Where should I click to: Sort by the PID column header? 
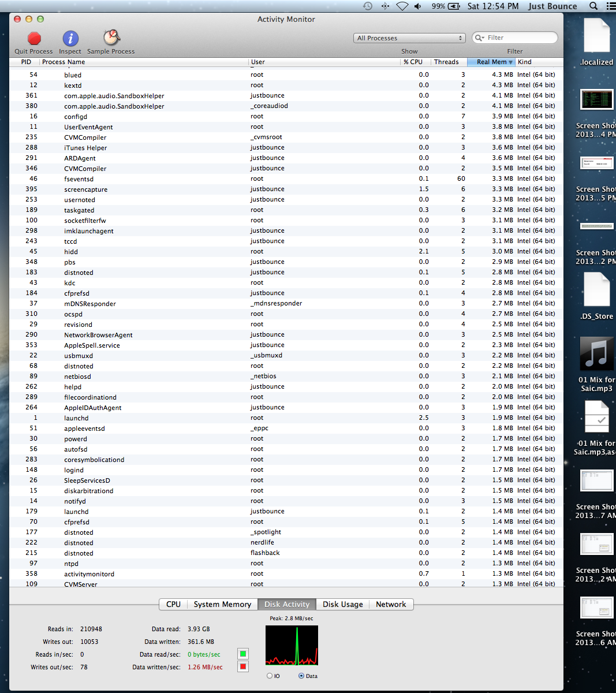(x=24, y=62)
